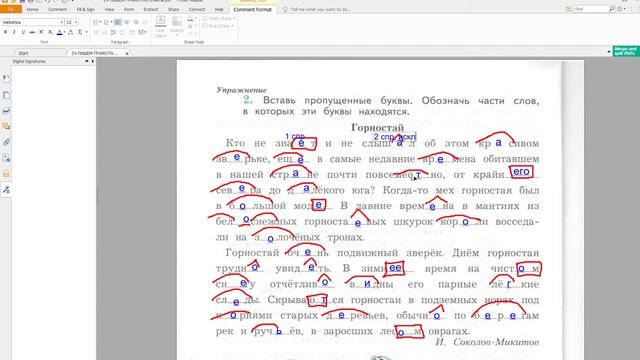
Task: Select the '1 спр' text annotation
Action: (295, 136)
